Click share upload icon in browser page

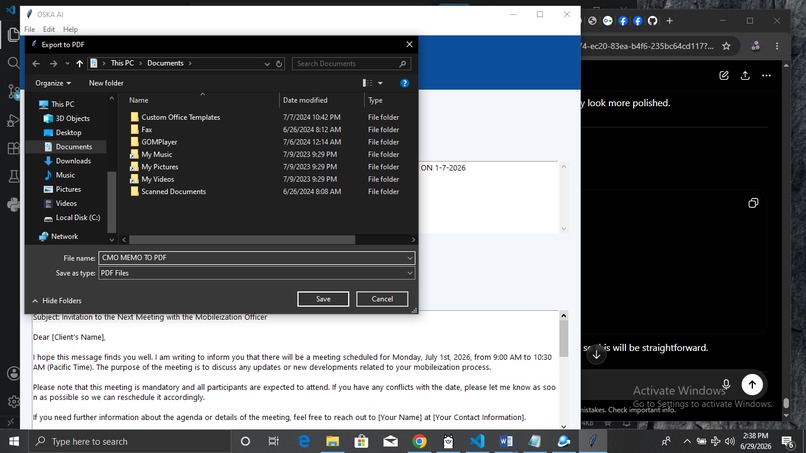(745, 76)
